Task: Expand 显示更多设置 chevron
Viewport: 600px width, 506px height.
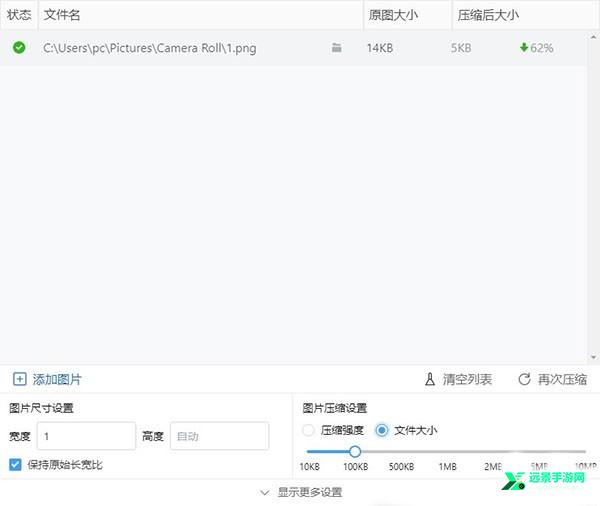Action: pyautogui.click(x=264, y=492)
